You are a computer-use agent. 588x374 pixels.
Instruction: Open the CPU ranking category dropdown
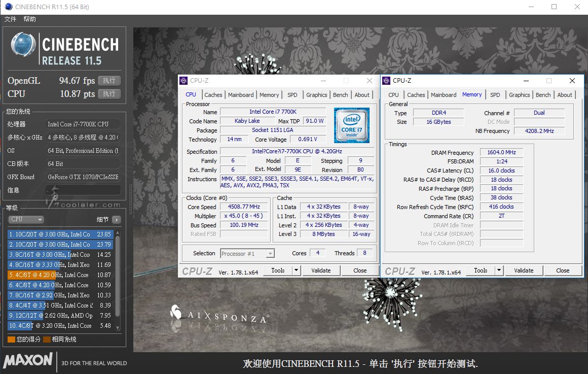(x=26, y=219)
